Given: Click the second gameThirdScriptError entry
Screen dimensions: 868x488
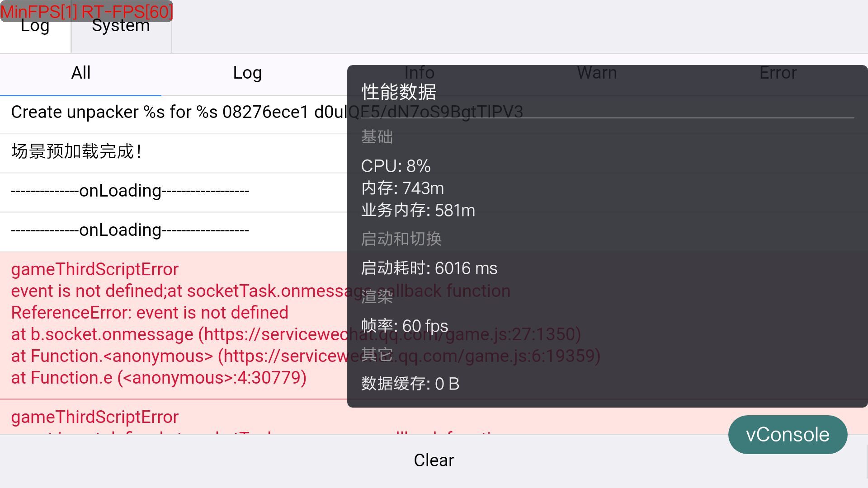Looking at the screenshot, I should coord(95,417).
